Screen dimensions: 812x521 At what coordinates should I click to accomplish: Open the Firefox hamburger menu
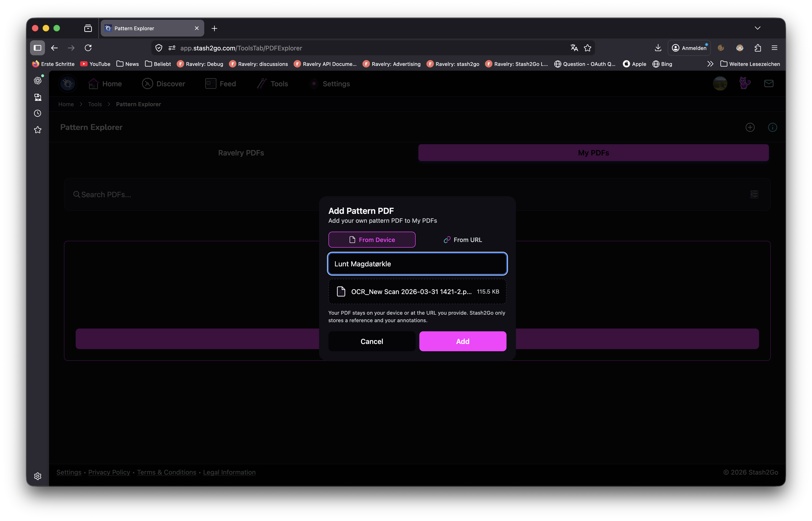(775, 48)
